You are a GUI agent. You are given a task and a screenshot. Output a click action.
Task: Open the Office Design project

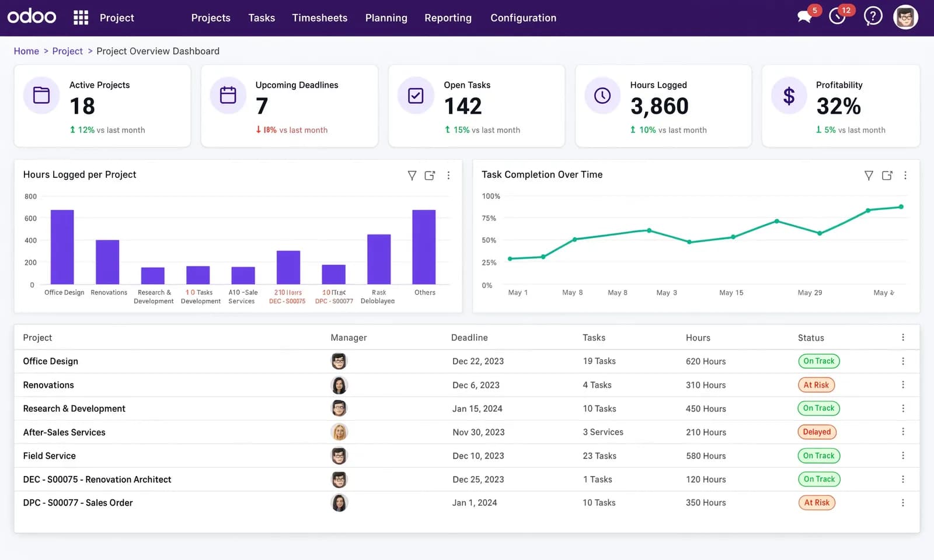(x=51, y=361)
